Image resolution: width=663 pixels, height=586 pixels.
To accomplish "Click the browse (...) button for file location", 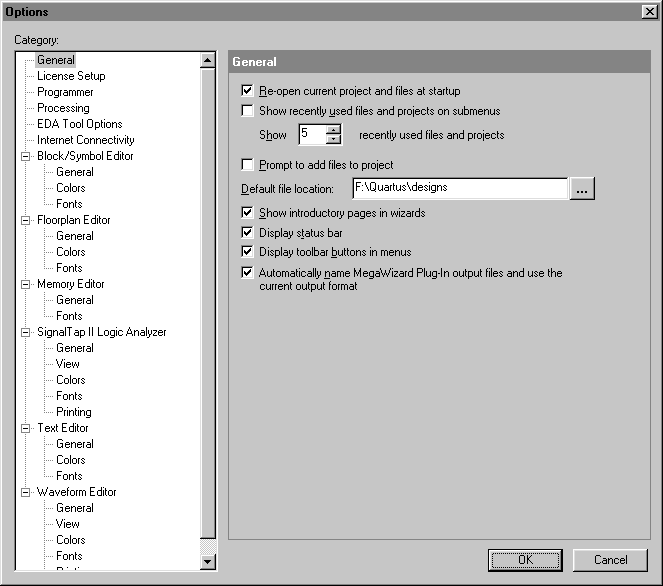I will pos(582,188).
